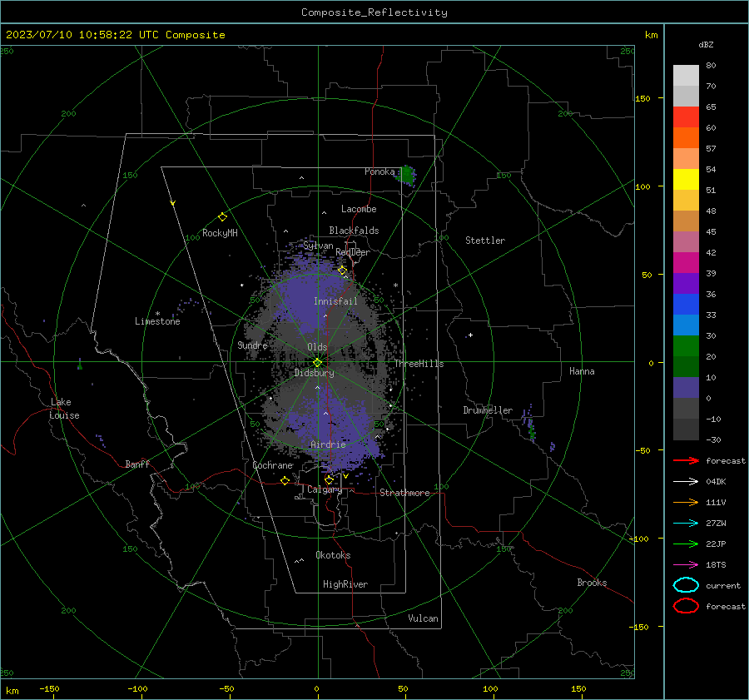Click the Limestone label
Image resolution: width=749 pixels, height=700 pixels.
tap(157, 321)
